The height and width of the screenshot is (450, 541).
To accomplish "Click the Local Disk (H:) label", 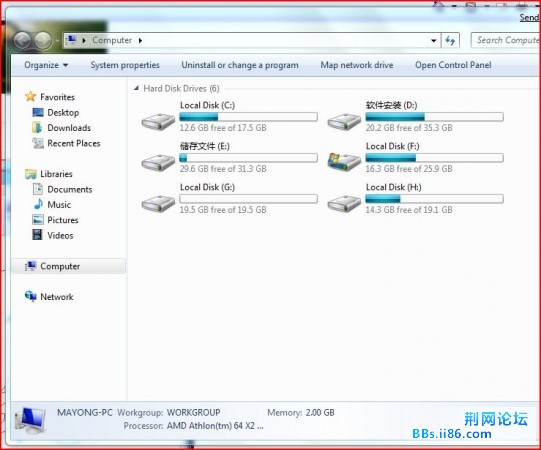I will pos(394,187).
